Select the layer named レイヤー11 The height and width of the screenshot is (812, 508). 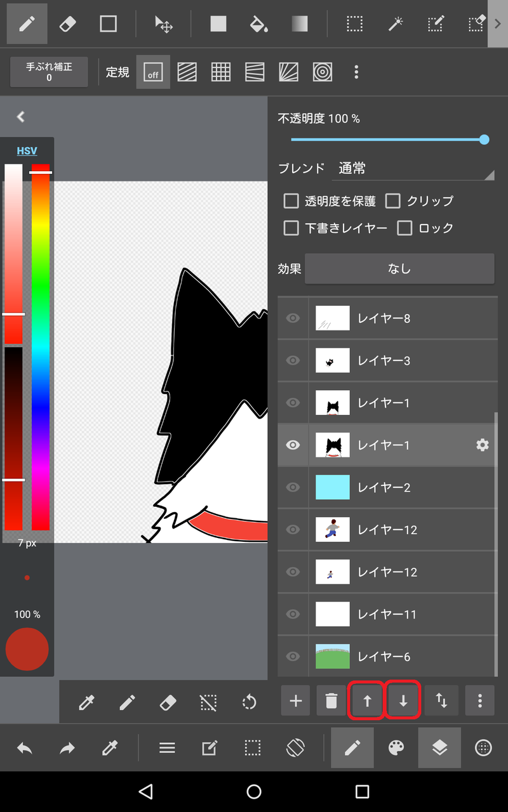pyautogui.click(x=387, y=614)
